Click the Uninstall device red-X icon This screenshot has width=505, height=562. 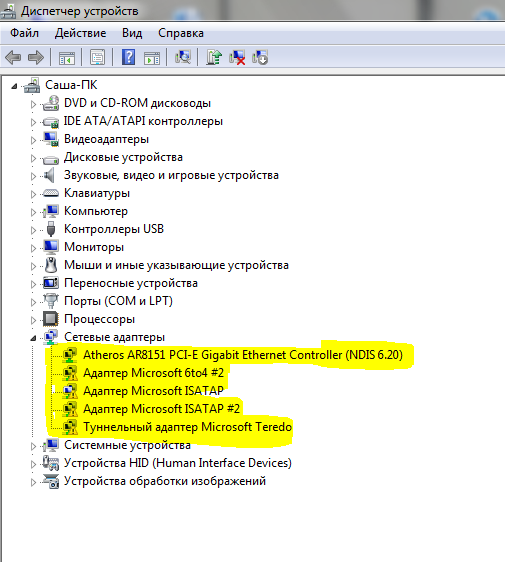point(237,57)
